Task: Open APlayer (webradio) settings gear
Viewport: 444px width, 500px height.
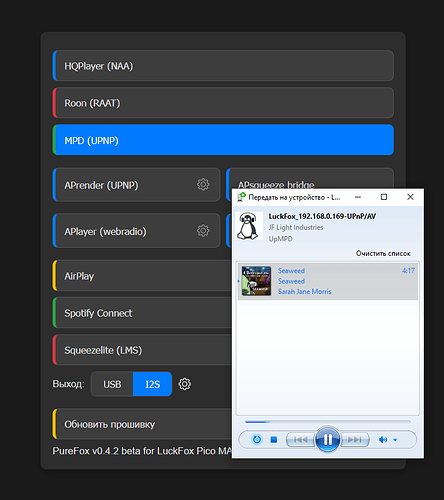Action: pos(203,231)
